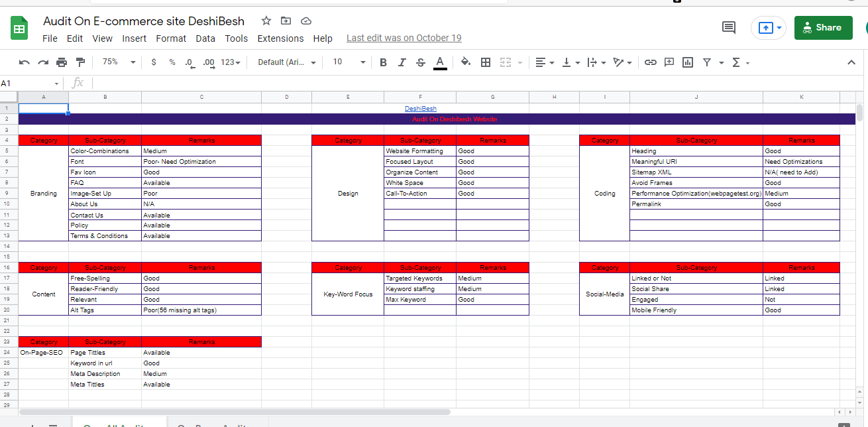Viewport: 868px width, 427px height.
Task: Print the spreadsheet with printer icon
Action: 62,62
